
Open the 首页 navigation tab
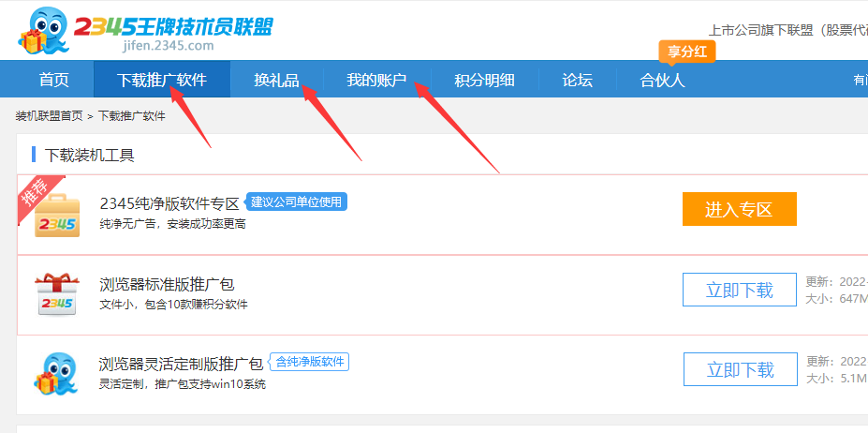click(x=54, y=80)
